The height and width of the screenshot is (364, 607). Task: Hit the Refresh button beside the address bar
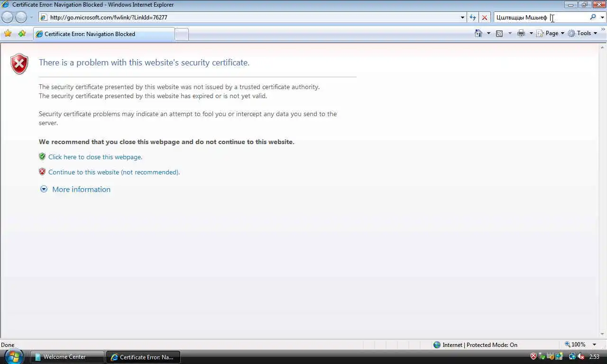tap(473, 18)
